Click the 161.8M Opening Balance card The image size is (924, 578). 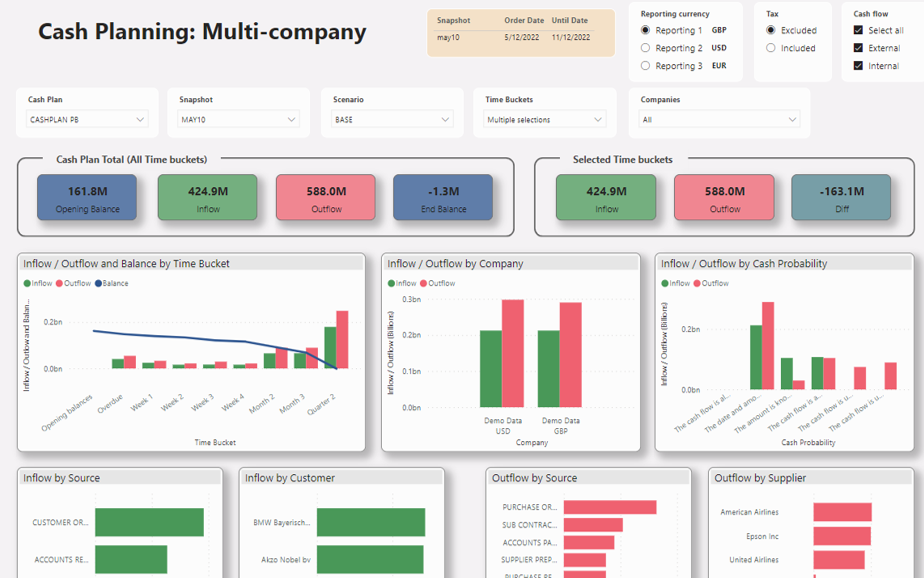point(87,197)
